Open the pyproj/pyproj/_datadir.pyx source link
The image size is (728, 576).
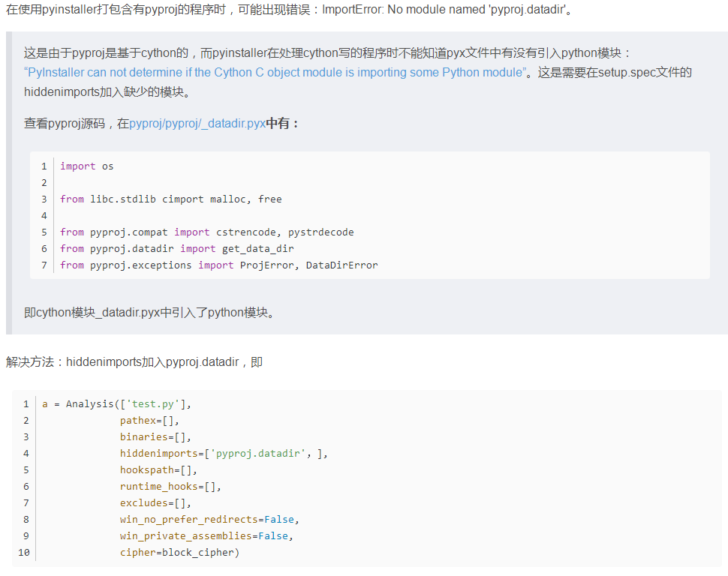click(197, 124)
